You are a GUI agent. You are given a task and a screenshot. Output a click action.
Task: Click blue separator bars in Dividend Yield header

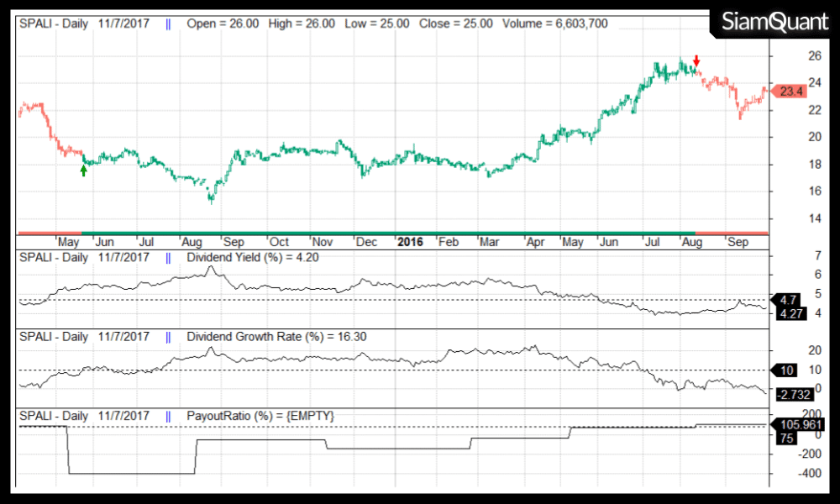[x=168, y=257]
